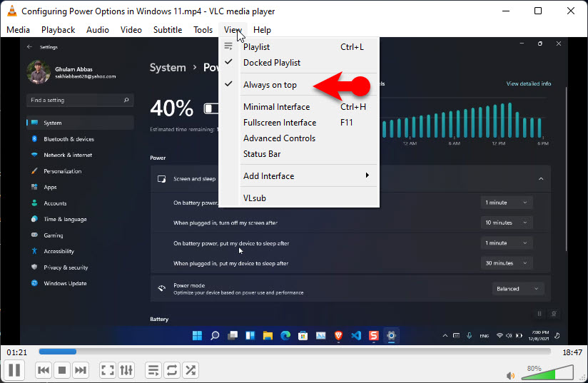Click VLC cone icon in title bar

click(x=12, y=11)
